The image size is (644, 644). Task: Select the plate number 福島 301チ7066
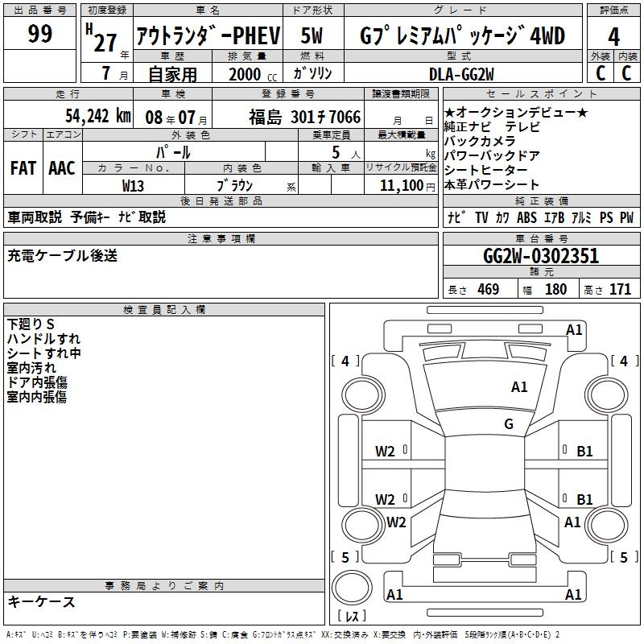click(304, 117)
